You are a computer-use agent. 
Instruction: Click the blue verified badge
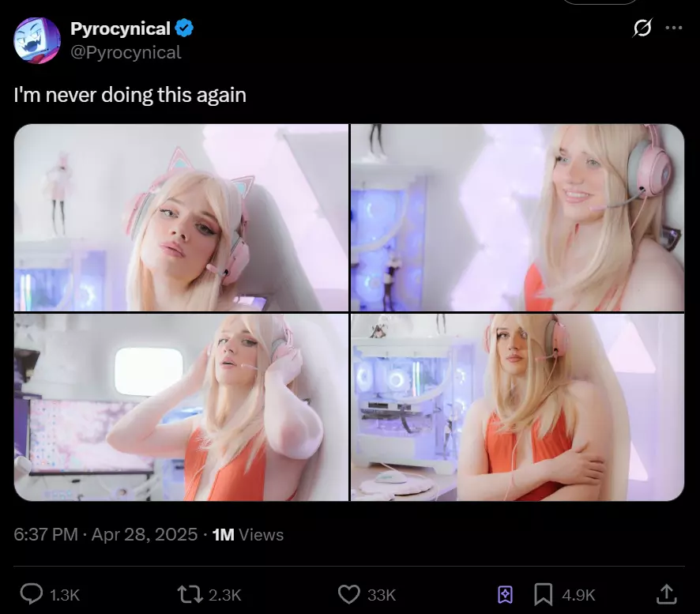tap(184, 28)
